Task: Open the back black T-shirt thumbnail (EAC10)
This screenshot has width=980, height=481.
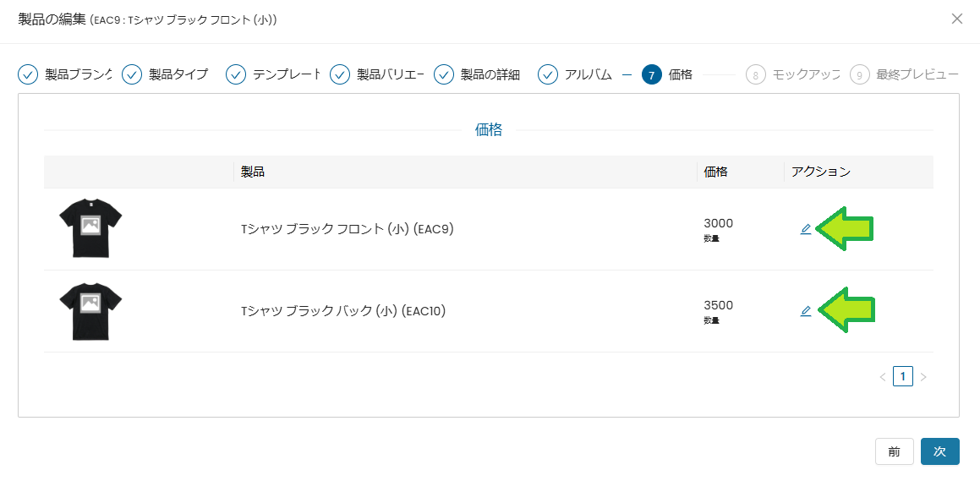Action: (90, 311)
